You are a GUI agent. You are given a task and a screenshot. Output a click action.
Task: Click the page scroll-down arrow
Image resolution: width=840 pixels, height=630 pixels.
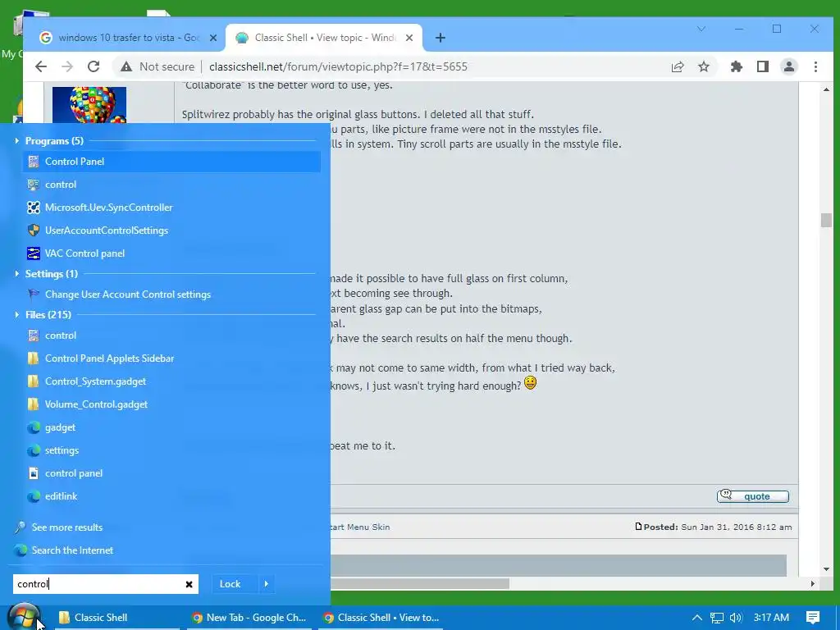tap(826, 569)
